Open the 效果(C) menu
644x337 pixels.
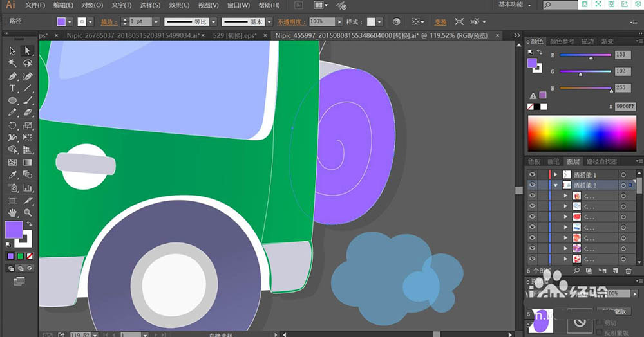coord(180,5)
